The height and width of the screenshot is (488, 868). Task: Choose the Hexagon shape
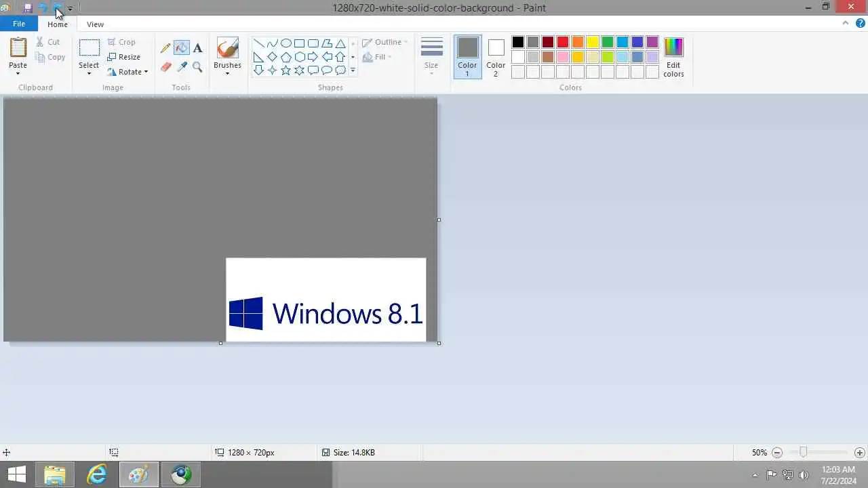pos(299,57)
